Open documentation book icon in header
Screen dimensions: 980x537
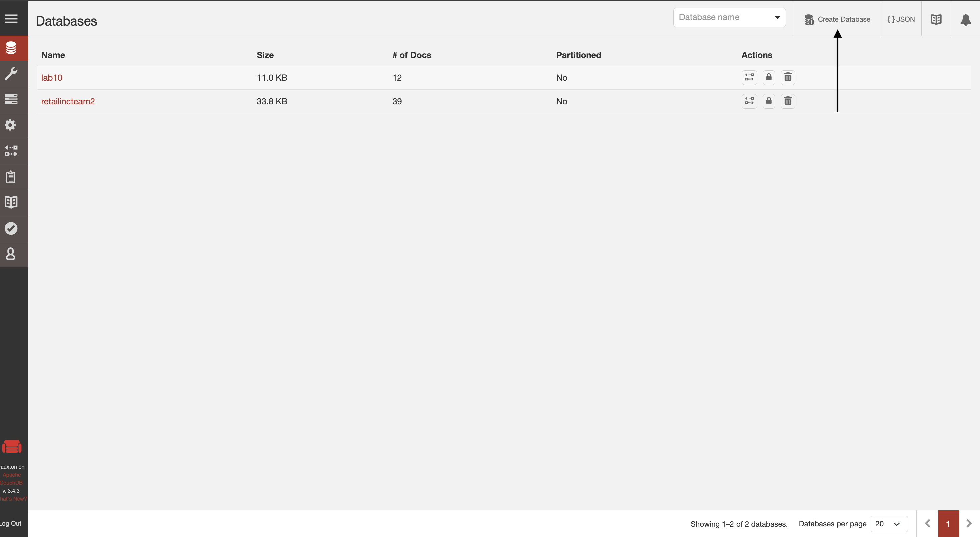936,19
